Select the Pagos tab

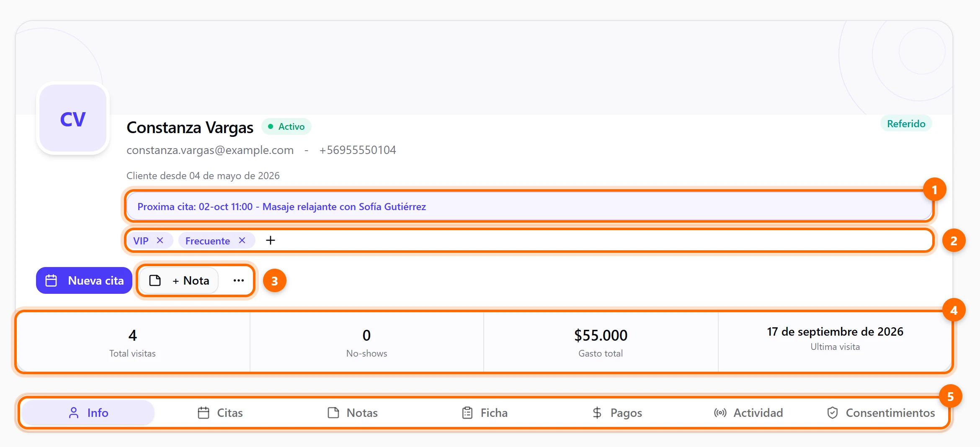pos(617,413)
